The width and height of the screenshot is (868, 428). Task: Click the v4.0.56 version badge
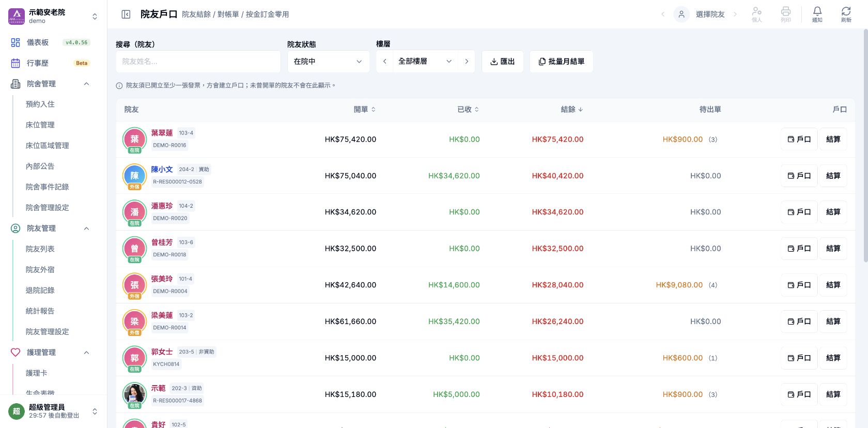(x=76, y=42)
